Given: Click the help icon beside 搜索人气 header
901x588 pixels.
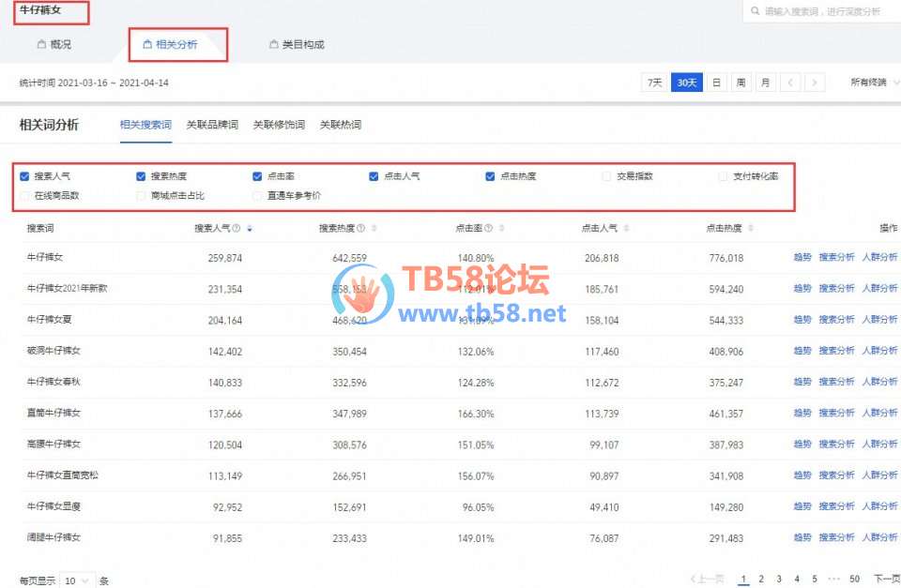Looking at the screenshot, I should [x=237, y=228].
